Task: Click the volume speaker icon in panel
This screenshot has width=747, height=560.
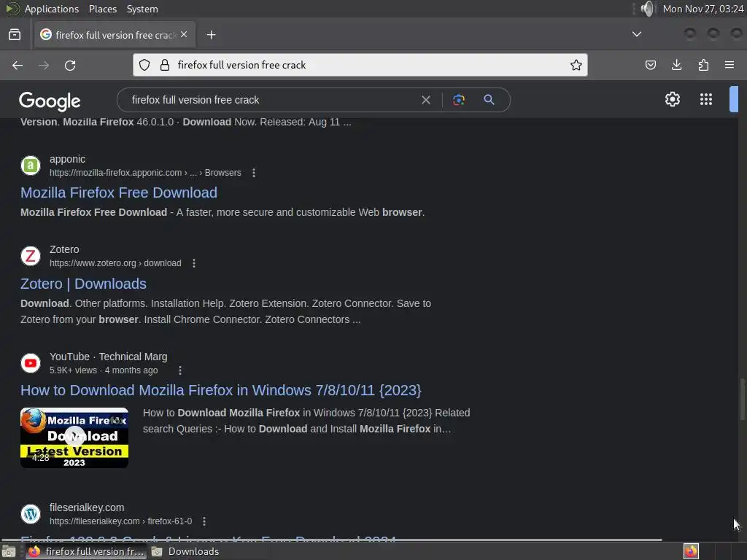Action: [x=648, y=9]
